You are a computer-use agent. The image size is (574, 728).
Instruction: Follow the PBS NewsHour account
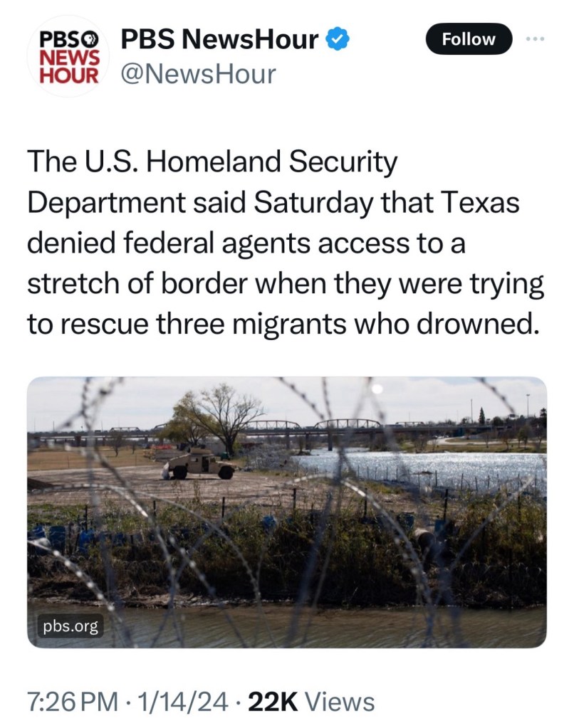[469, 39]
